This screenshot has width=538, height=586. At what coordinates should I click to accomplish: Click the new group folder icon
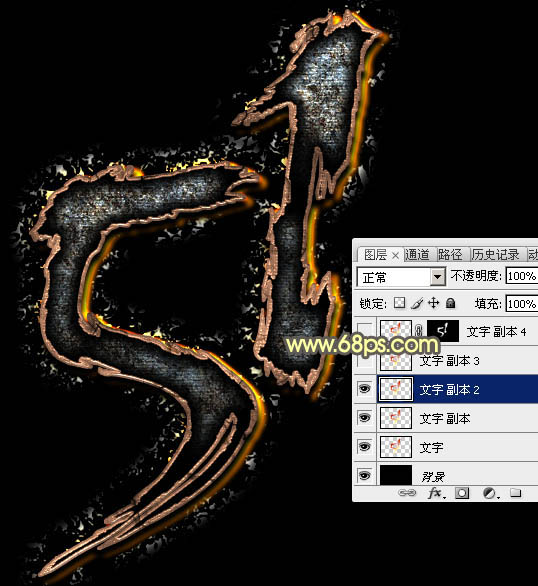point(516,493)
